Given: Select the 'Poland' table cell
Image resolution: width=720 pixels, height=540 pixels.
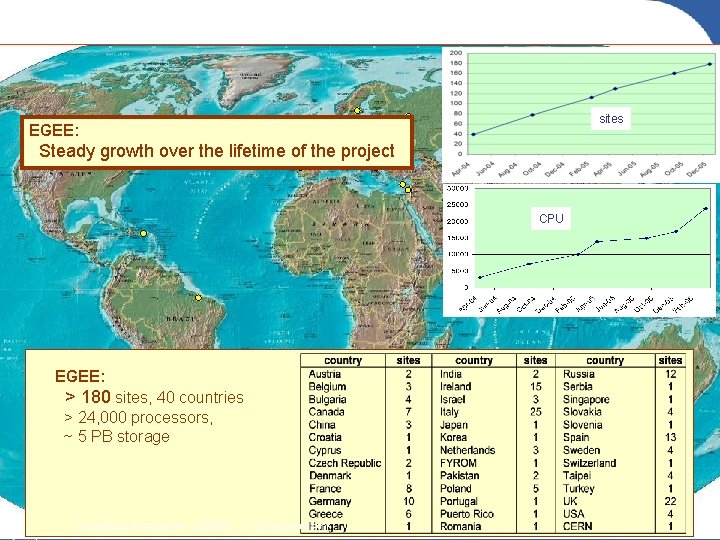Looking at the screenshot, I should pos(456,488).
